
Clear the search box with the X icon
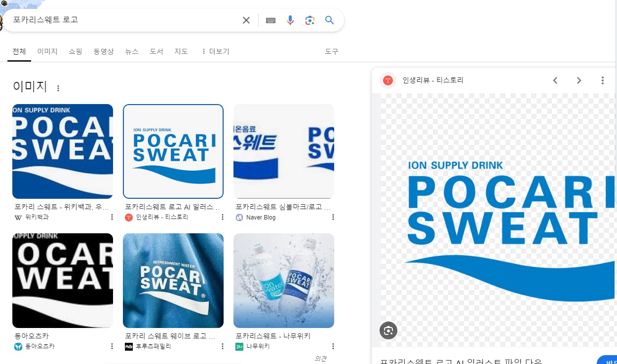(x=246, y=20)
